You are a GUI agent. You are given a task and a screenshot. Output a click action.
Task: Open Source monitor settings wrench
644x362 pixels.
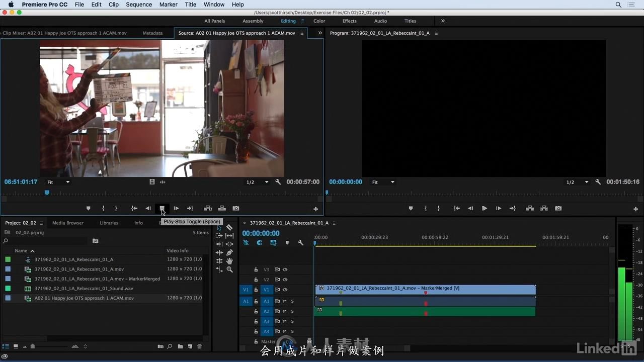278,182
